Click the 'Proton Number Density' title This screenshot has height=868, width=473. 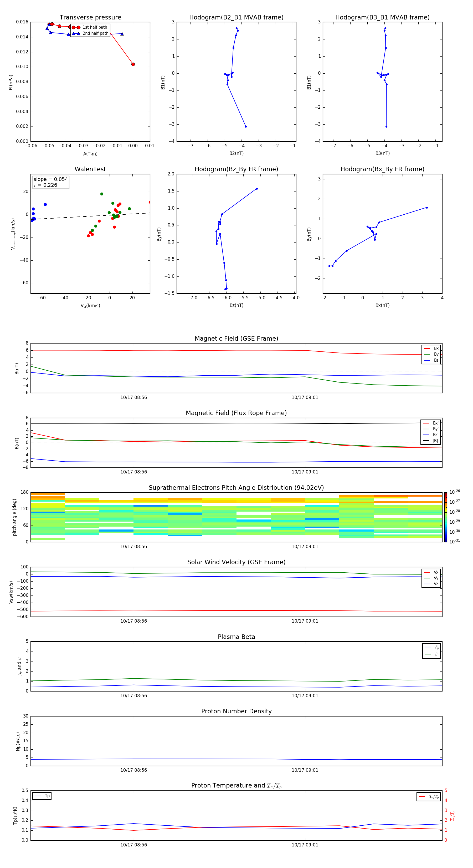(236, 711)
